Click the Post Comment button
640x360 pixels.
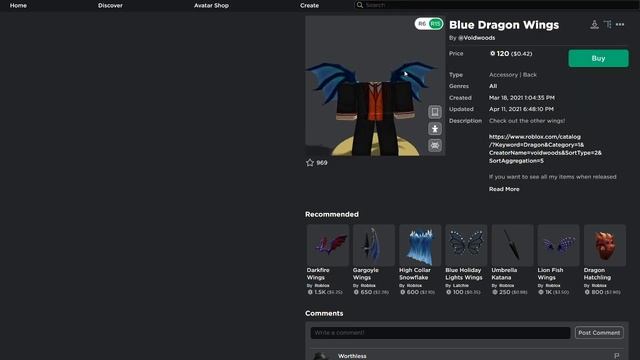599,333
